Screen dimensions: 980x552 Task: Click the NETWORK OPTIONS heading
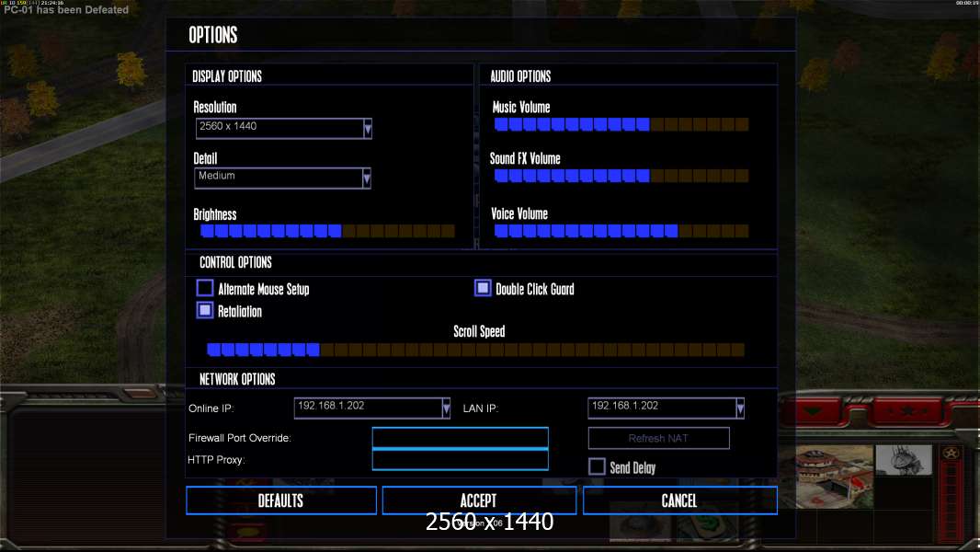click(x=237, y=379)
